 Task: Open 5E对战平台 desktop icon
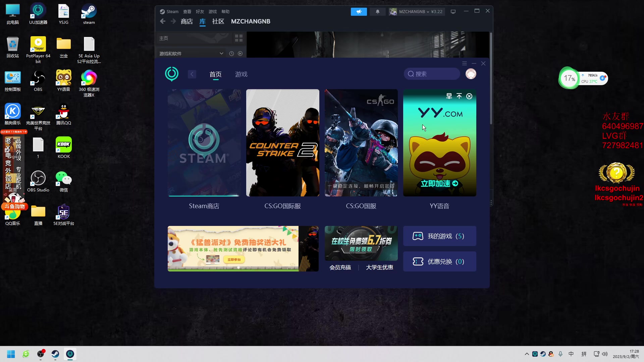pyautogui.click(x=64, y=215)
